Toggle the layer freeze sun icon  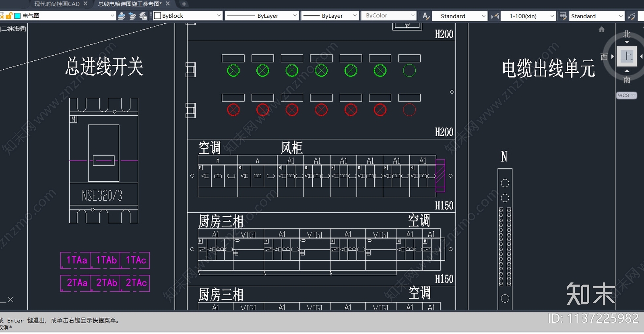[2, 16]
